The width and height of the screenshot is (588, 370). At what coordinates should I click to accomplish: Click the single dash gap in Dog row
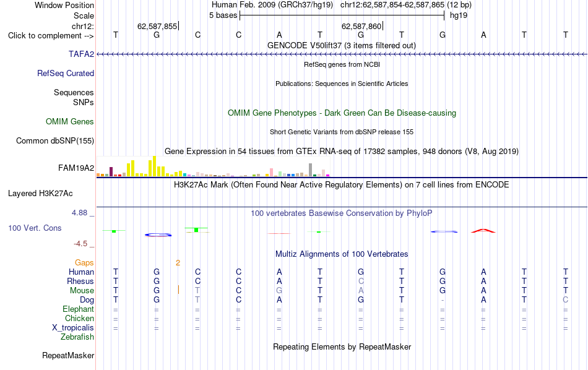click(x=443, y=300)
